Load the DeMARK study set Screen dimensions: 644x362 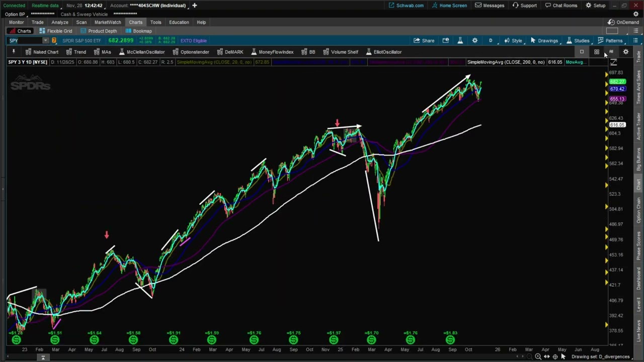[x=230, y=52]
